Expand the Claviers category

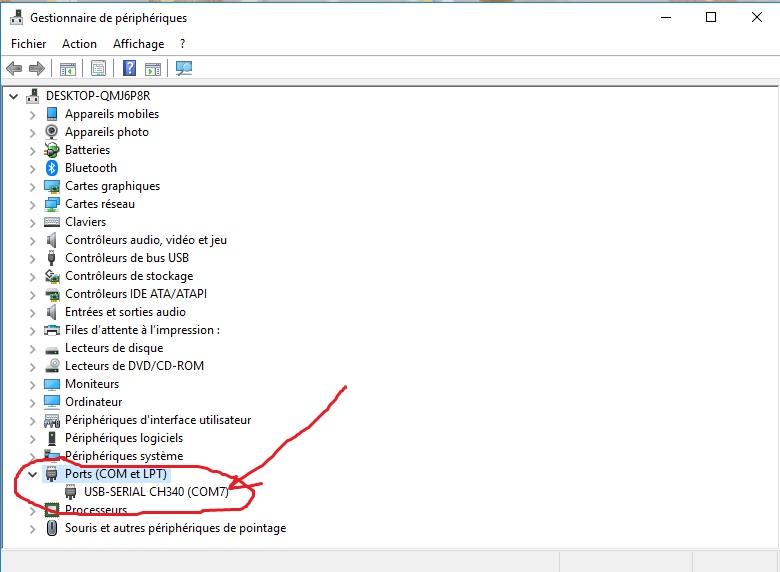32,223
